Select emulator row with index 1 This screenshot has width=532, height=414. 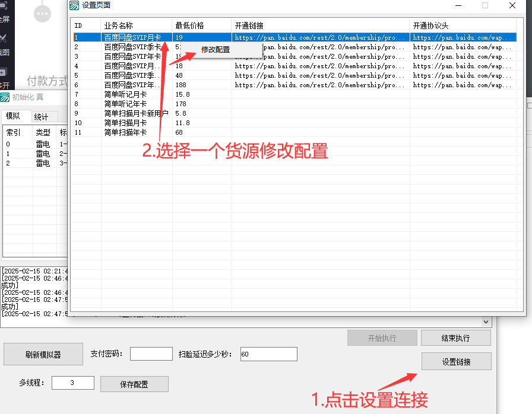pos(35,154)
